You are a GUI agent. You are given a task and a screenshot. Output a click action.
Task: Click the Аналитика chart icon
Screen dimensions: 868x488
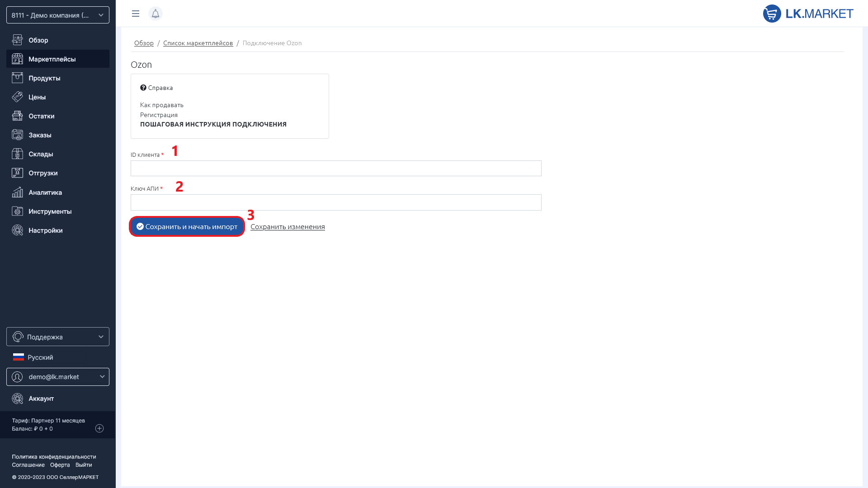[17, 192]
